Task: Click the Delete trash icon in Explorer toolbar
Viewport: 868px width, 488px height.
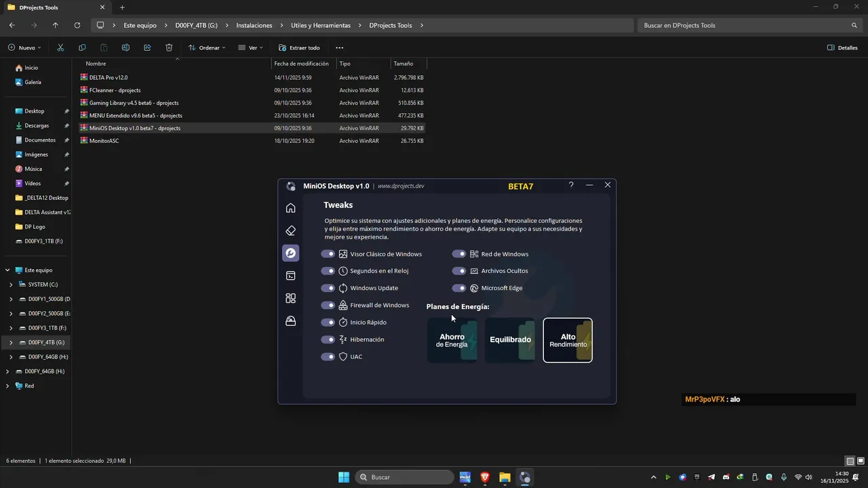Action: pos(169,47)
